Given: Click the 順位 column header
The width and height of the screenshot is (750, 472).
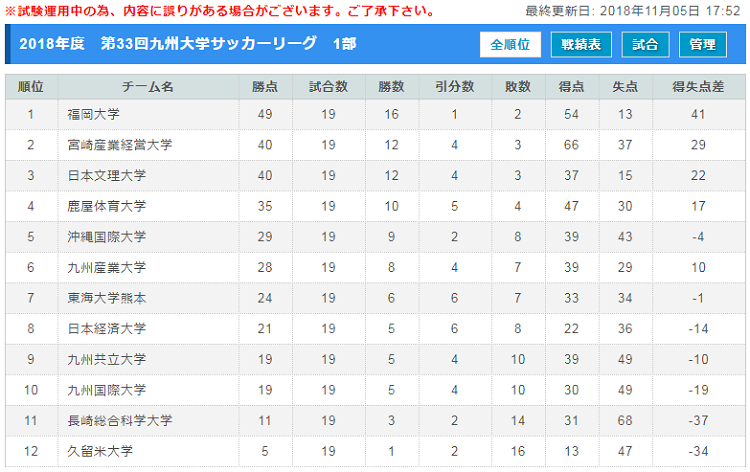Looking at the screenshot, I should pos(31,87).
